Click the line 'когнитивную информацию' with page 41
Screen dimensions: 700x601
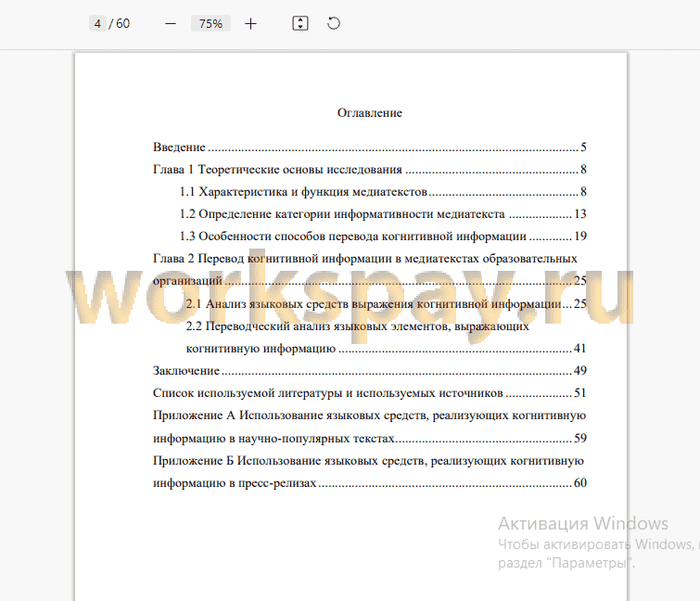tap(387, 349)
